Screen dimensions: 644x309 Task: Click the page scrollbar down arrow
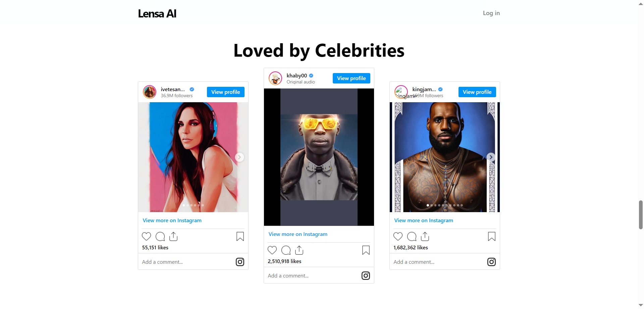pos(641,305)
